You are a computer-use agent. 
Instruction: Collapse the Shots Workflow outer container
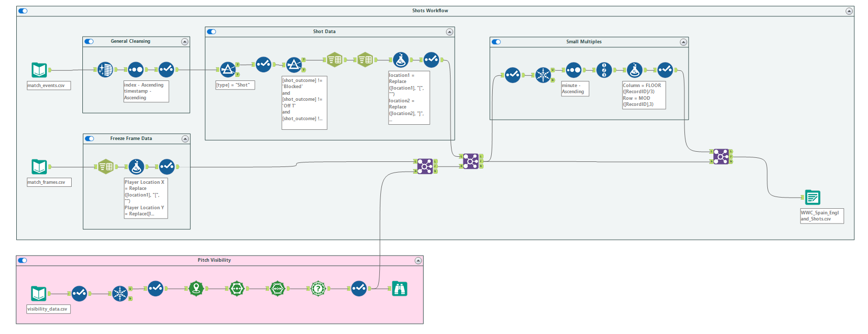coord(849,11)
